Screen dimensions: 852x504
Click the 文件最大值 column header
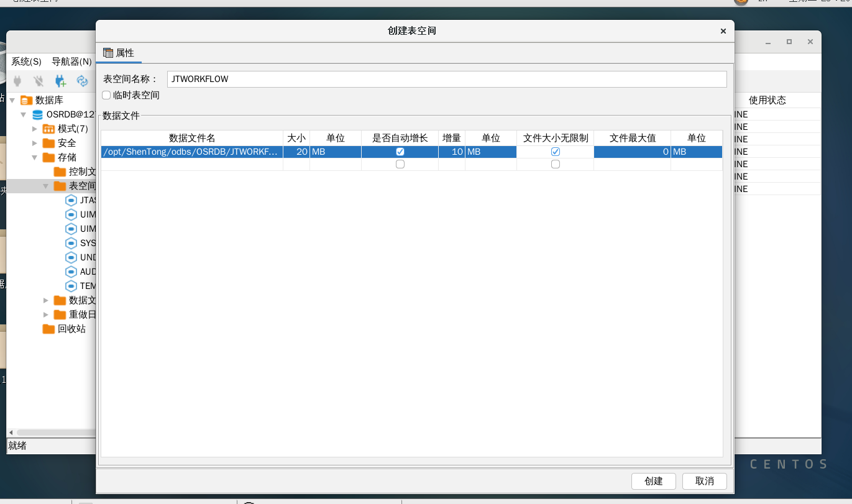(632, 138)
